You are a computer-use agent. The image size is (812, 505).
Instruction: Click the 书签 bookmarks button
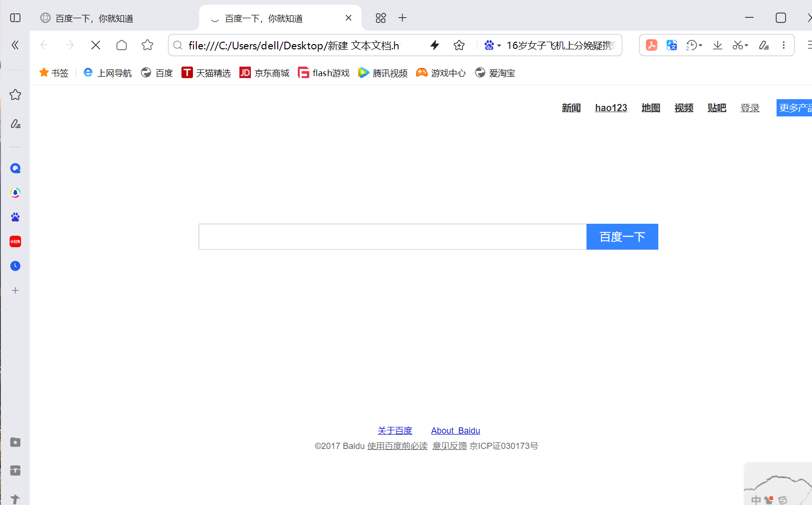(x=54, y=73)
